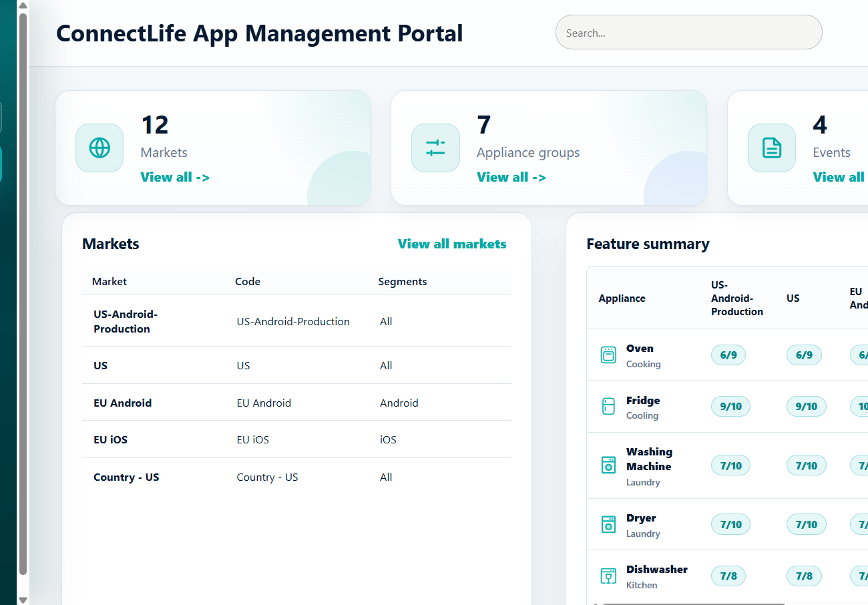
Task: Click the ConnectLife App Management Portal title
Action: tap(260, 33)
